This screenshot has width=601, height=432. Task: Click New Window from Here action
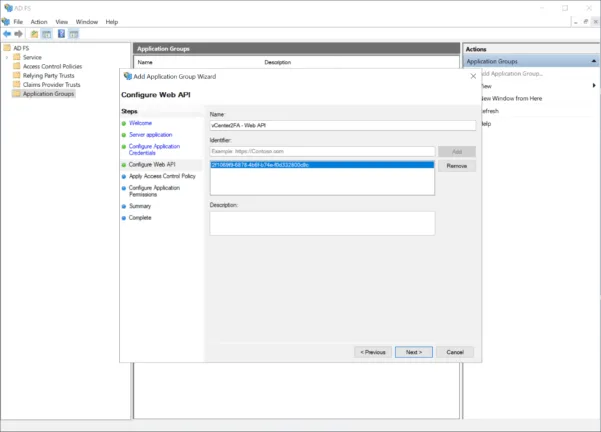511,99
